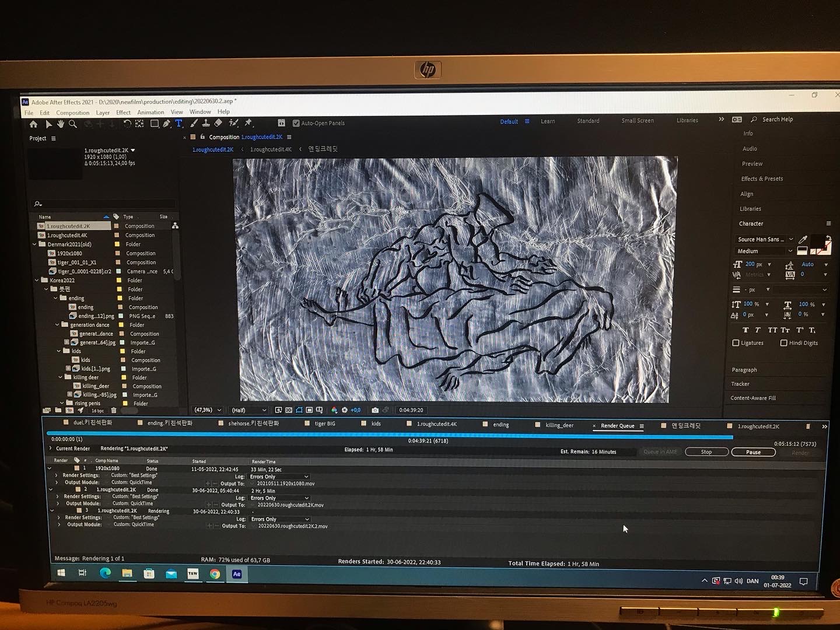Switch to the killing_deer timeline tab
This screenshot has width=840, height=630.
pos(559,425)
